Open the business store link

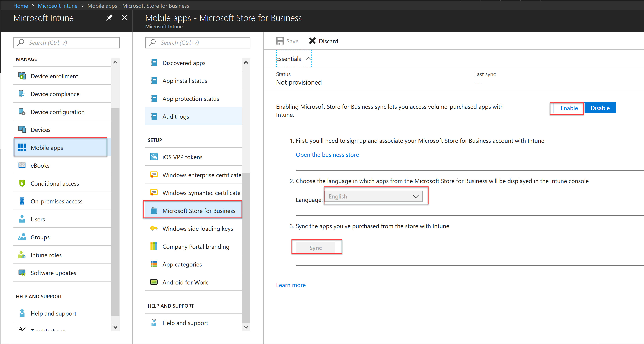click(x=327, y=154)
